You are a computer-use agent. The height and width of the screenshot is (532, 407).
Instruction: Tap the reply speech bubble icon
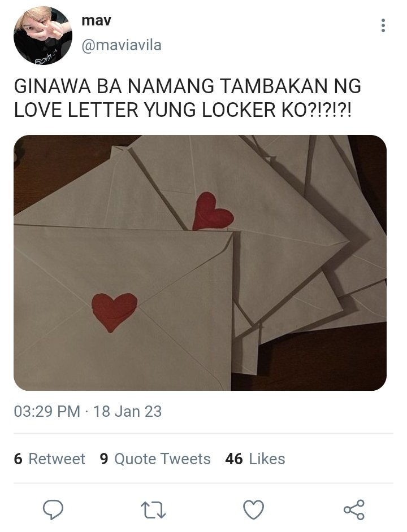pyautogui.click(x=53, y=509)
